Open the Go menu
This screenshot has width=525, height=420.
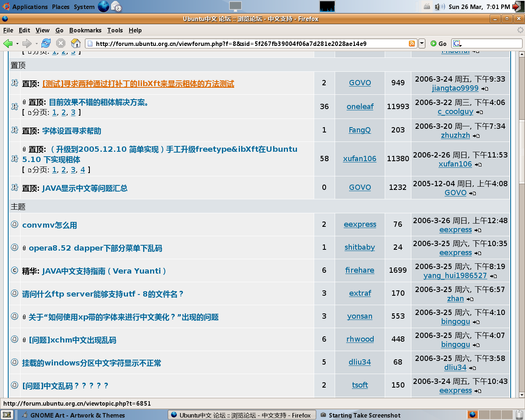59,30
